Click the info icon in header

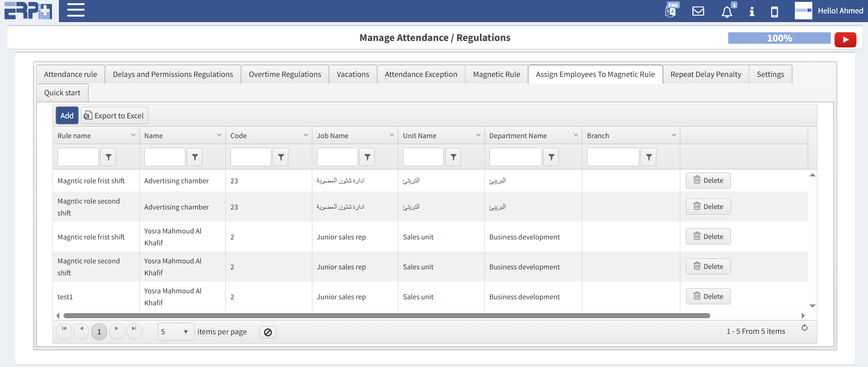pos(752,12)
